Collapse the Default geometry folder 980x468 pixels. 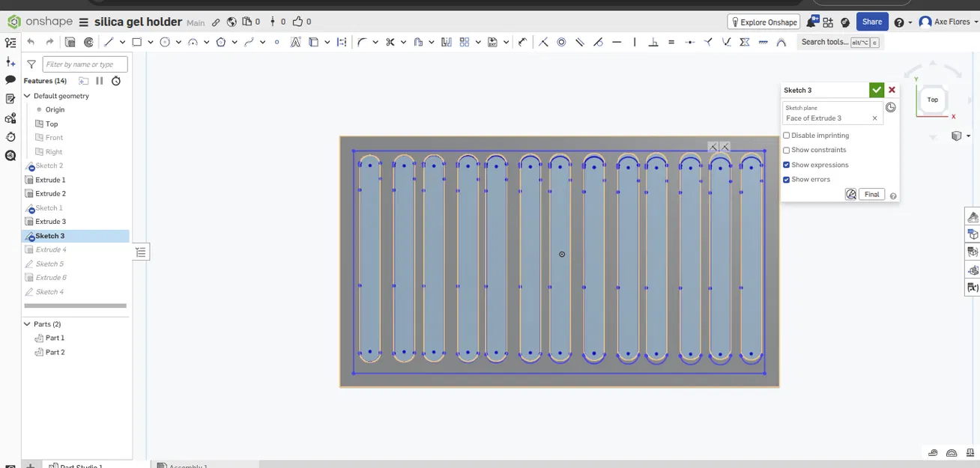pos(28,96)
